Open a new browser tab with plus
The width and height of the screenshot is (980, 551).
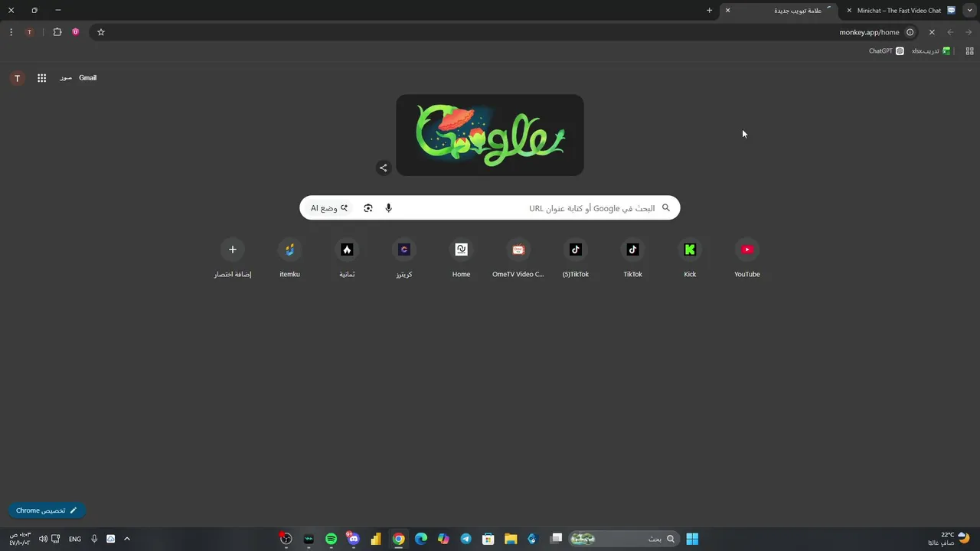[x=710, y=11]
